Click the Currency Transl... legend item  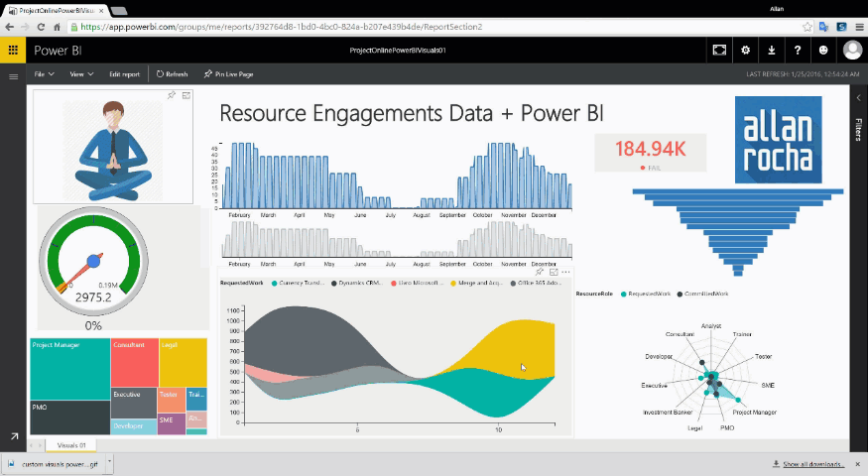pyautogui.click(x=298, y=283)
